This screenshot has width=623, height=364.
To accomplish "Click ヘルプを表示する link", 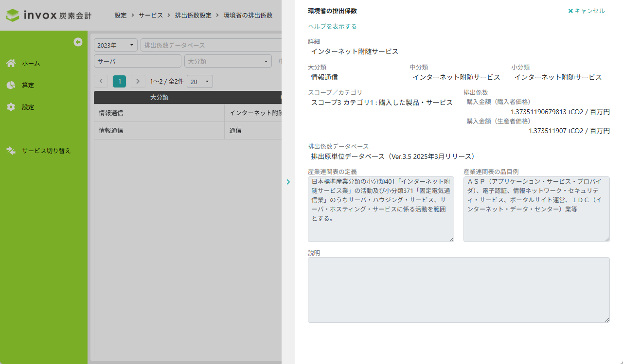I will (x=332, y=26).
